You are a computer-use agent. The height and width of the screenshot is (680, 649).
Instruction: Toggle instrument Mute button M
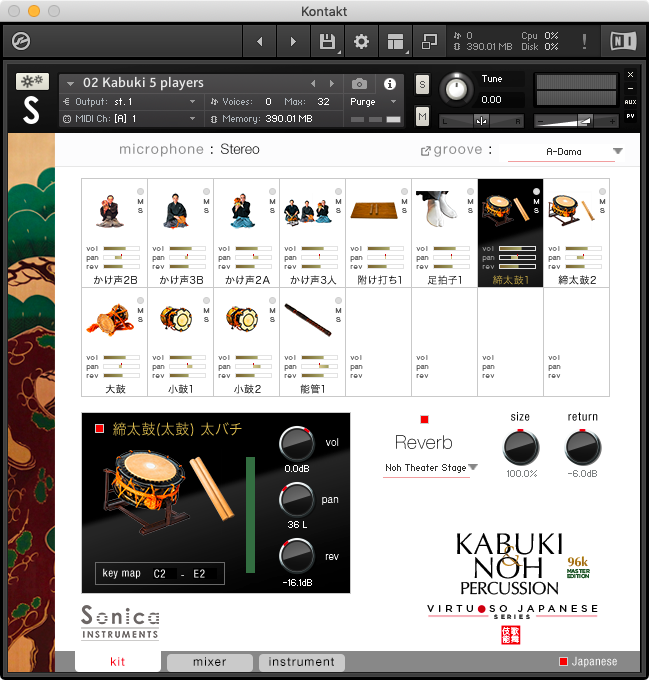click(x=422, y=116)
